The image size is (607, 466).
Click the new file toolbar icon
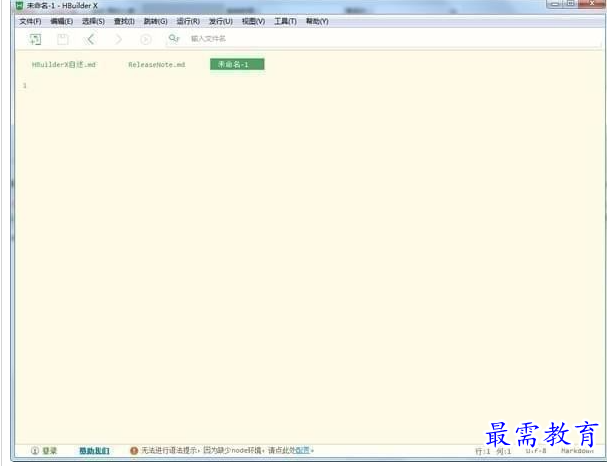35,39
